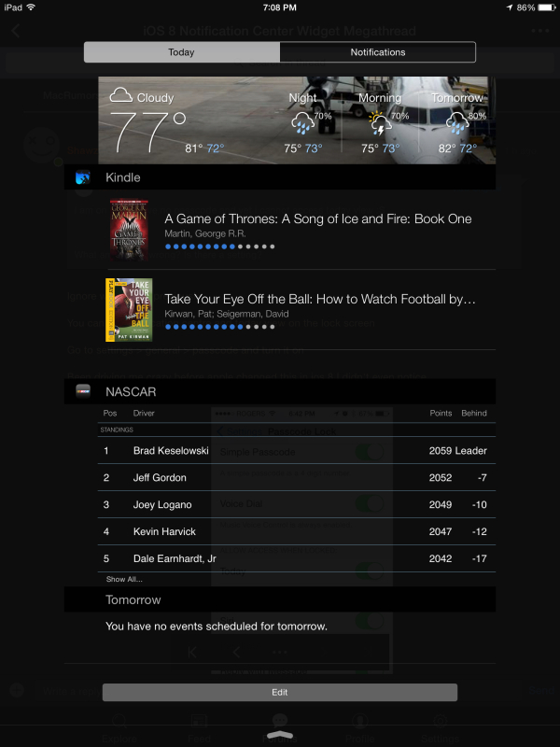Viewport: 560px width, 747px height.
Task: Tap Game of Thrones reading progress dots
Action: 219,247
